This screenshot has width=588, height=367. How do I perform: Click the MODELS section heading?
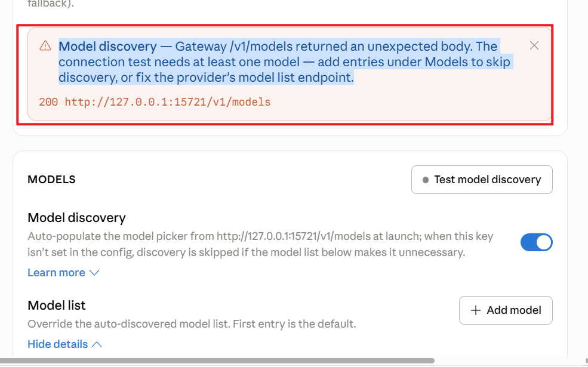coord(51,180)
